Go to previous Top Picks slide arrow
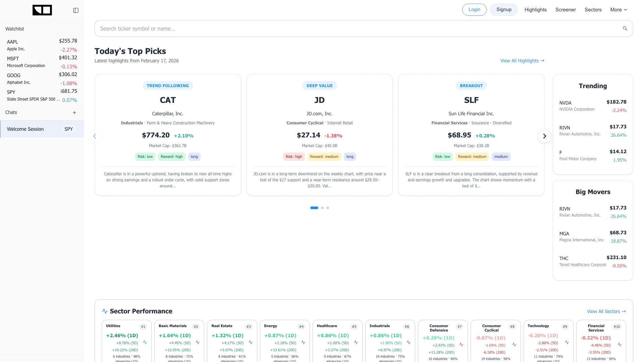644x362 pixels. (x=95, y=136)
